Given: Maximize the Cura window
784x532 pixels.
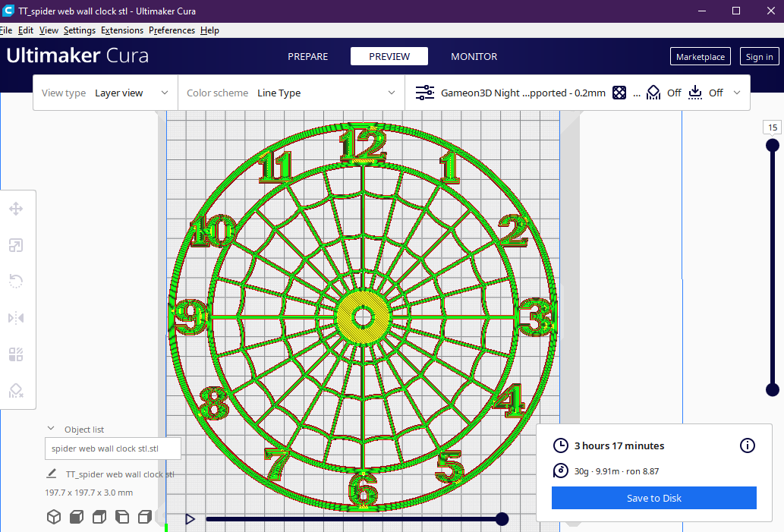Looking at the screenshot, I should (736, 11).
